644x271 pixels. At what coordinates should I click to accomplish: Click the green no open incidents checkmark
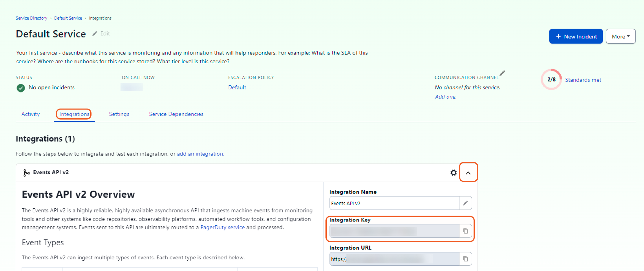click(21, 88)
